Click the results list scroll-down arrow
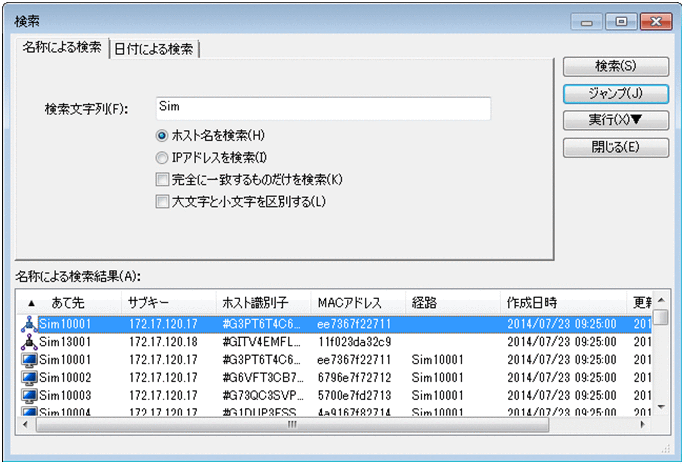 (x=661, y=407)
